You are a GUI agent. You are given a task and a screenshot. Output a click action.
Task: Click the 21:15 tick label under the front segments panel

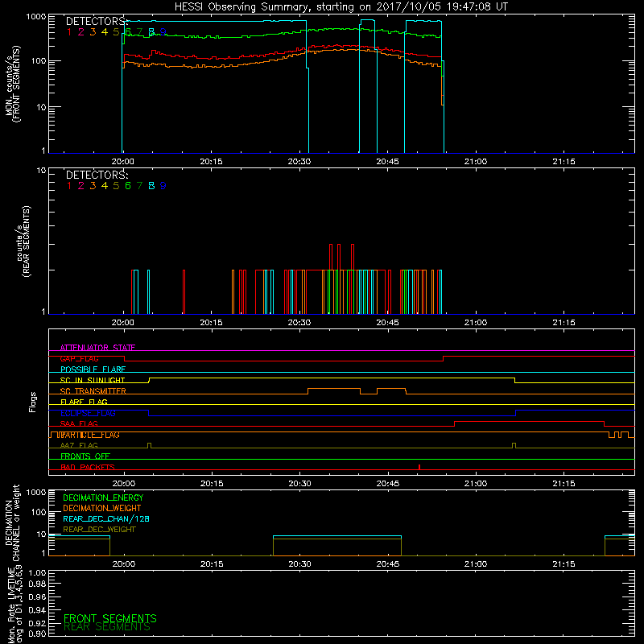tap(564, 162)
